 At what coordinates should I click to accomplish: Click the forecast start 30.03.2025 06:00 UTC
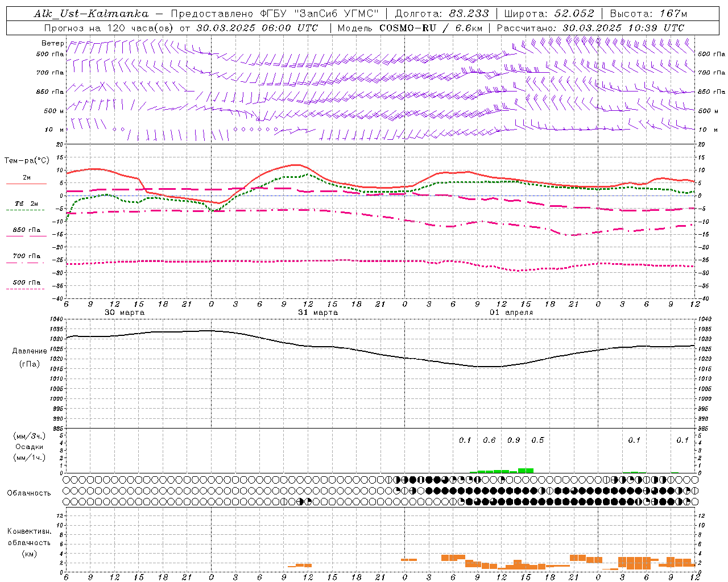(257, 28)
